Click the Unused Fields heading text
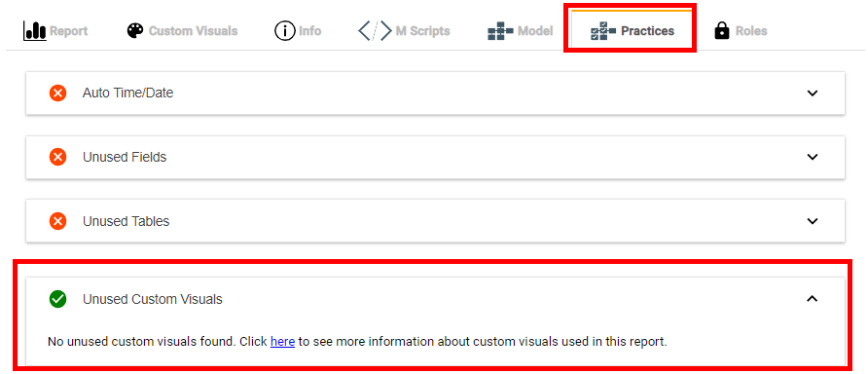868x374 pixels. pyautogui.click(x=125, y=158)
